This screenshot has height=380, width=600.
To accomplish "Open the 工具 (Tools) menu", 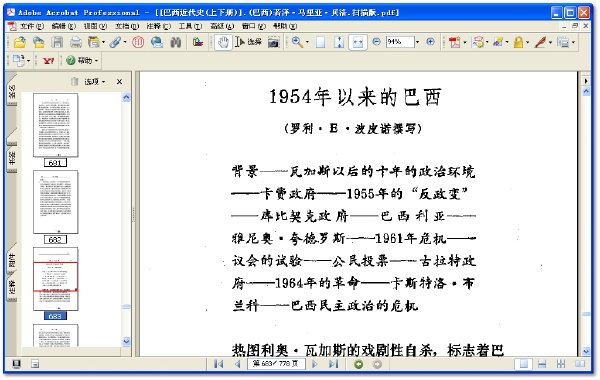I will [x=190, y=26].
